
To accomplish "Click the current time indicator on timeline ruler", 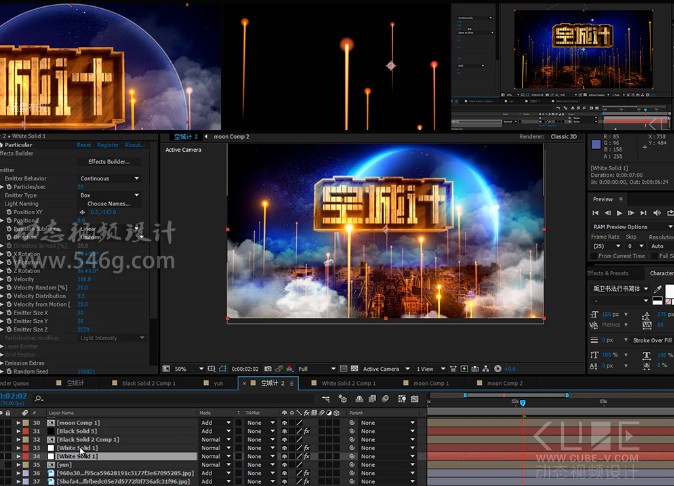I will coord(523,403).
